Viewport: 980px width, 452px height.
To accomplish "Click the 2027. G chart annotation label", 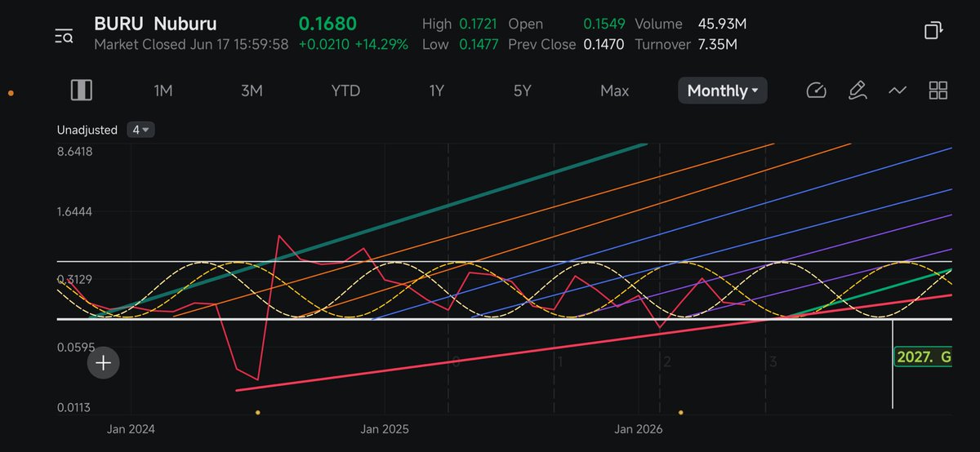I will tap(924, 357).
